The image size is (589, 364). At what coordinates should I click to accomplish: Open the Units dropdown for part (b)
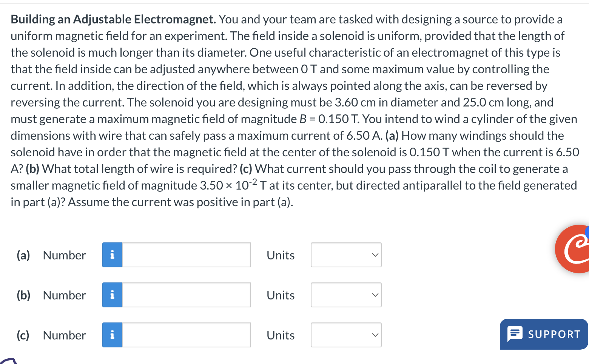pyautogui.click(x=346, y=295)
